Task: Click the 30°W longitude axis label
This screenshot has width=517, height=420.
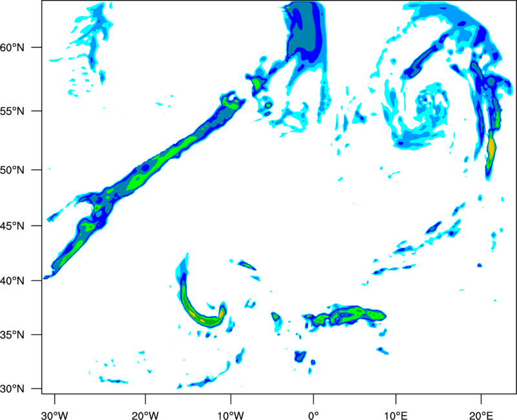Action: 55,415
